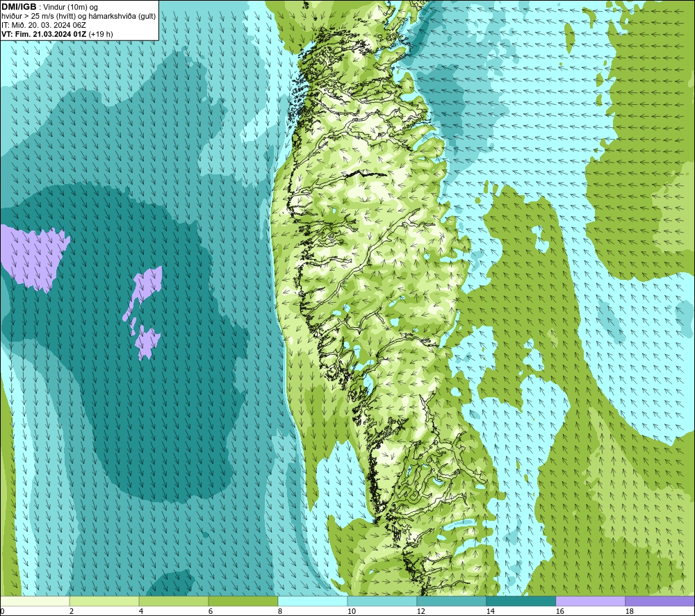The image size is (695, 616).
Task: Select the 'IT: Mið. 20. 03. 2024 06Z' line
Action: (x=43, y=25)
